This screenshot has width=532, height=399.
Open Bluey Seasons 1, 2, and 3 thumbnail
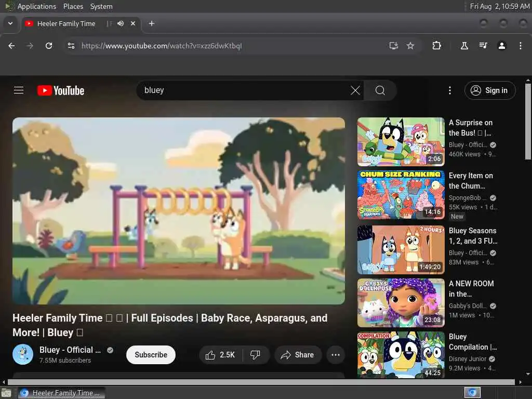coord(401,250)
